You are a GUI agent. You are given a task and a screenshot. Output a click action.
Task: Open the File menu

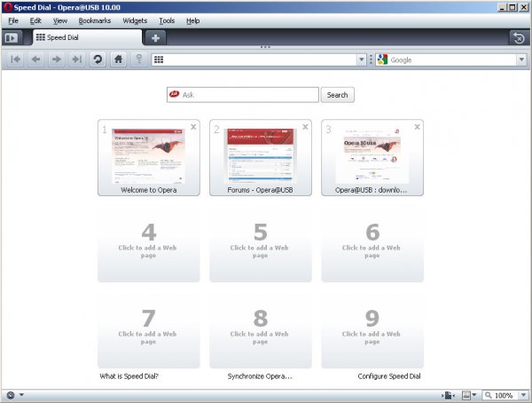point(13,20)
